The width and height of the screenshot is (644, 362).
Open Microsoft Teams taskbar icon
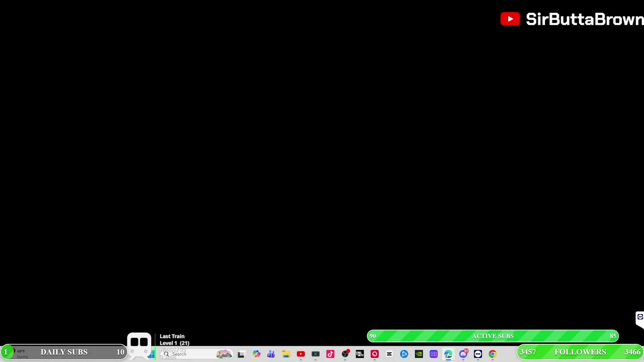pyautogui.click(x=271, y=354)
